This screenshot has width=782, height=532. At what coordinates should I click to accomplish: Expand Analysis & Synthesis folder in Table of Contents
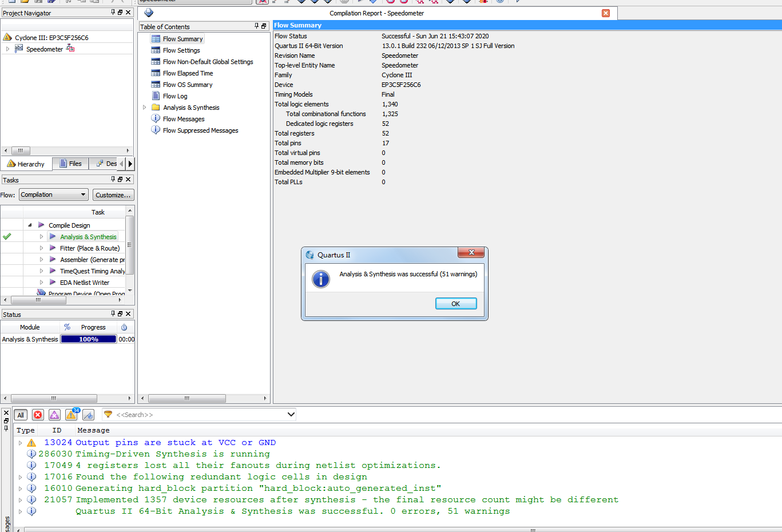click(x=144, y=108)
